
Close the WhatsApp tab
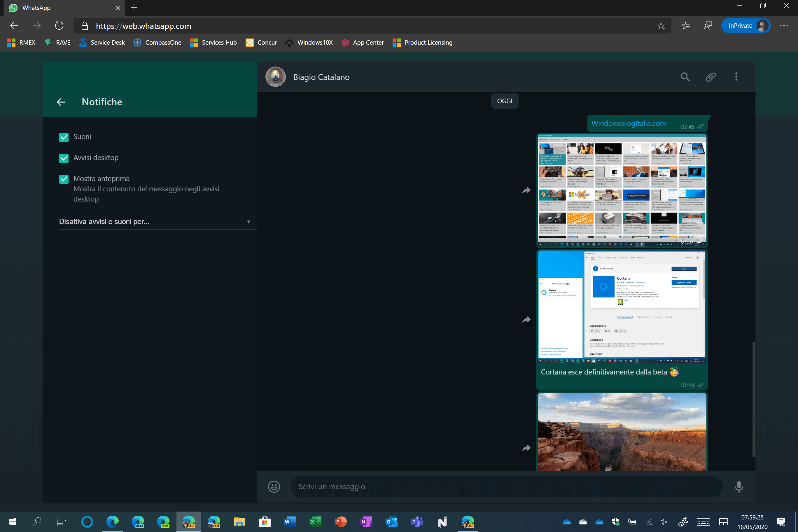[x=117, y=8]
